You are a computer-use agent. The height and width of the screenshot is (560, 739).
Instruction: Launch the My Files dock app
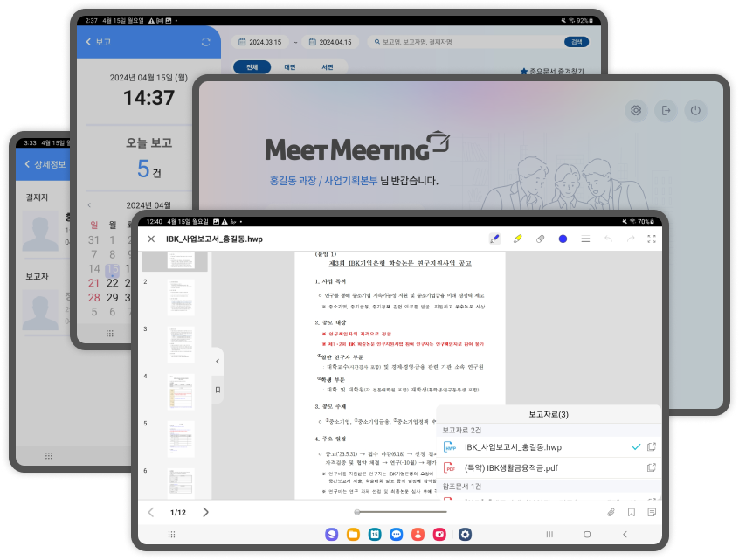pyautogui.click(x=354, y=534)
